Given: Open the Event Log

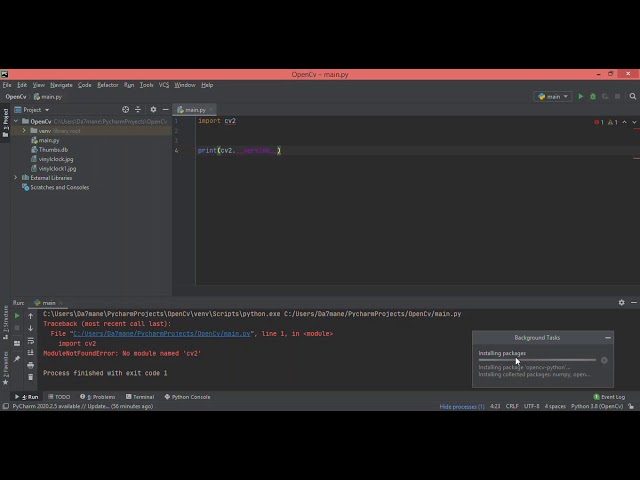Looking at the screenshot, I should pyautogui.click(x=609, y=397).
